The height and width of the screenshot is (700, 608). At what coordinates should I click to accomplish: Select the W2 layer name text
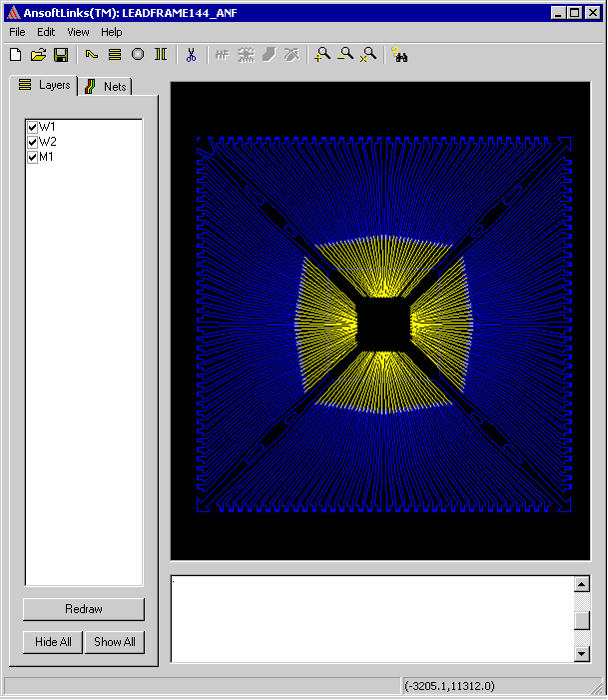48,142
